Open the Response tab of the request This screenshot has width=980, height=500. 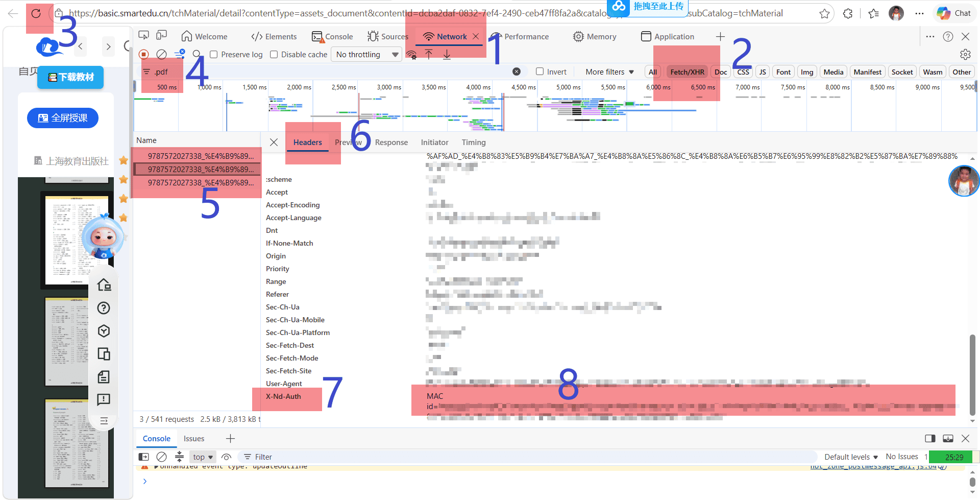[391, 142]
